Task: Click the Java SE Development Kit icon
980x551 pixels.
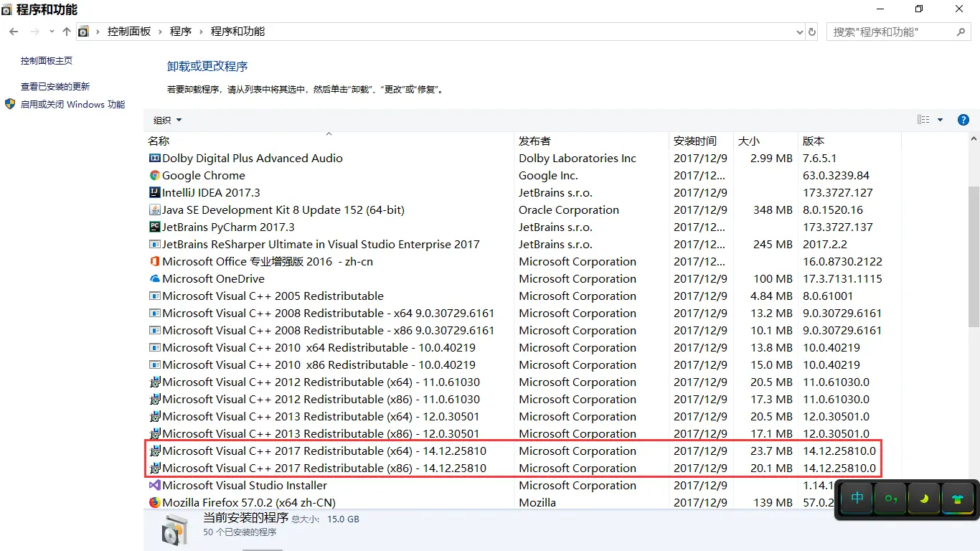Action: click(x=154, y=209)
